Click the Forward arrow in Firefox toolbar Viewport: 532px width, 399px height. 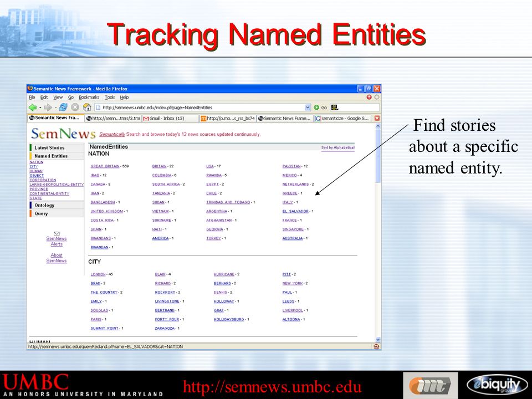(48, 108)
